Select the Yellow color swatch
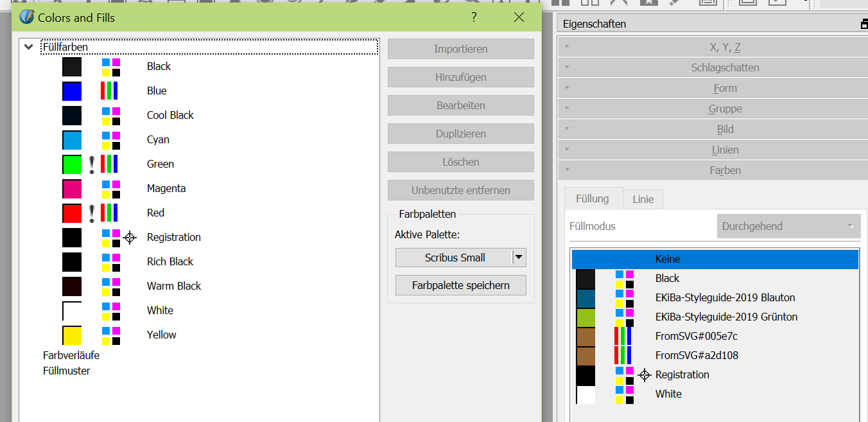The height and width of the screenshot is (422, 868). point(72,335)
